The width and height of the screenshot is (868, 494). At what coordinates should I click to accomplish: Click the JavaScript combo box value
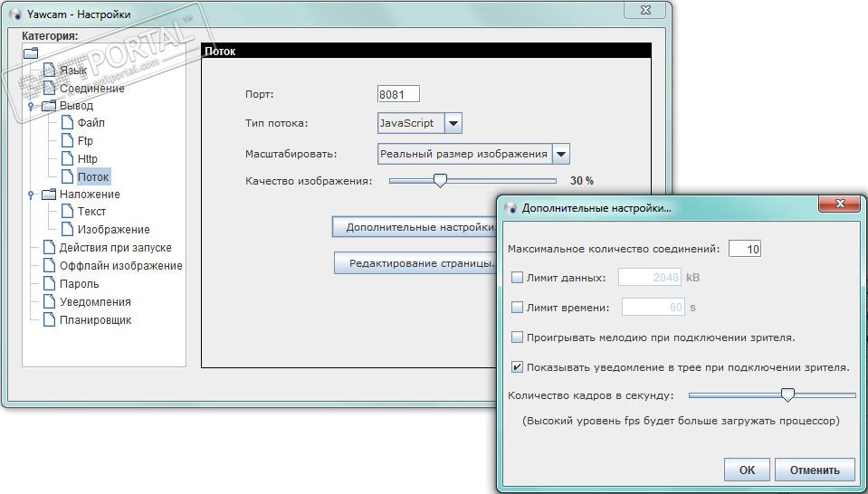click(x=411, y=123)
